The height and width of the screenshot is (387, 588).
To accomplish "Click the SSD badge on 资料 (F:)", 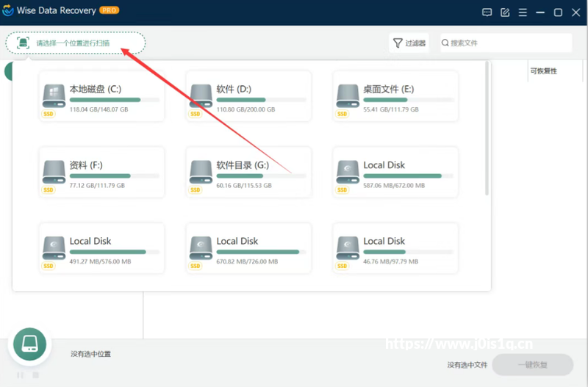I will click(49, 190).
